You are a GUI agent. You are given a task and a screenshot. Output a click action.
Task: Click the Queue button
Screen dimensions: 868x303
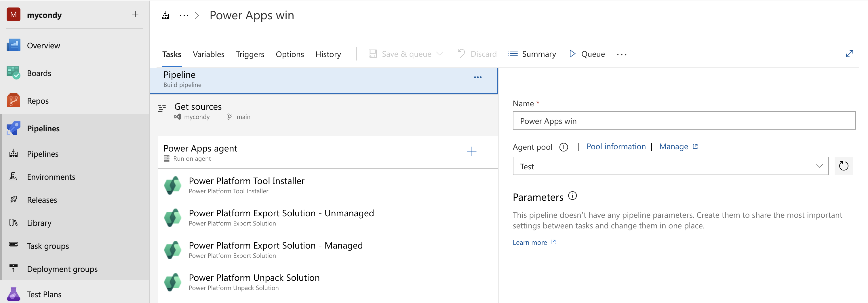click(587, 54)
